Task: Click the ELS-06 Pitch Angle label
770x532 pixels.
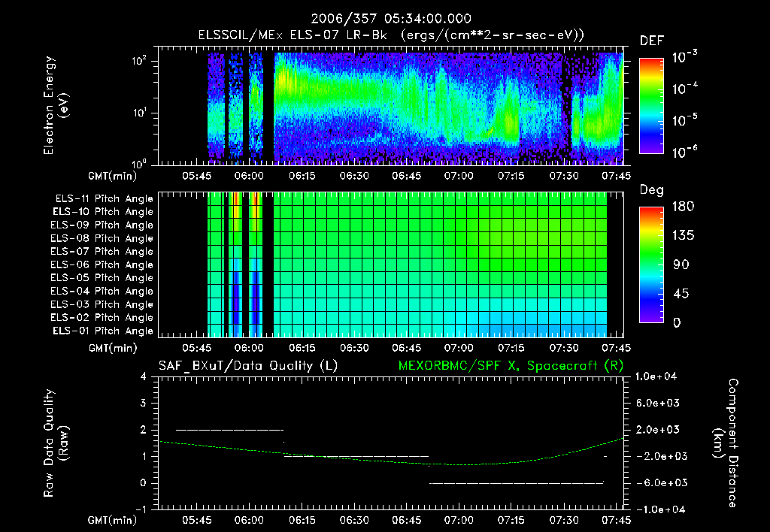Action: click(102, 264)
